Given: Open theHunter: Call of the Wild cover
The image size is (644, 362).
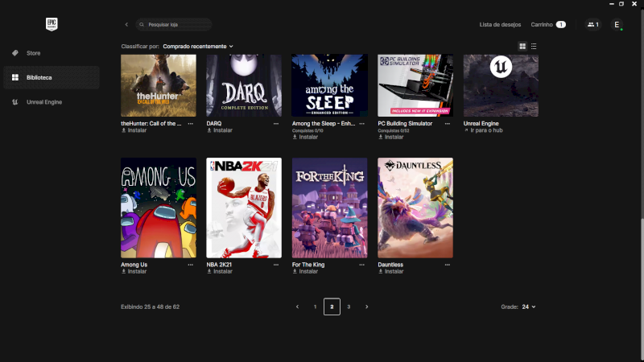Looking at the screenshot, I should click(x=159, y=85).
